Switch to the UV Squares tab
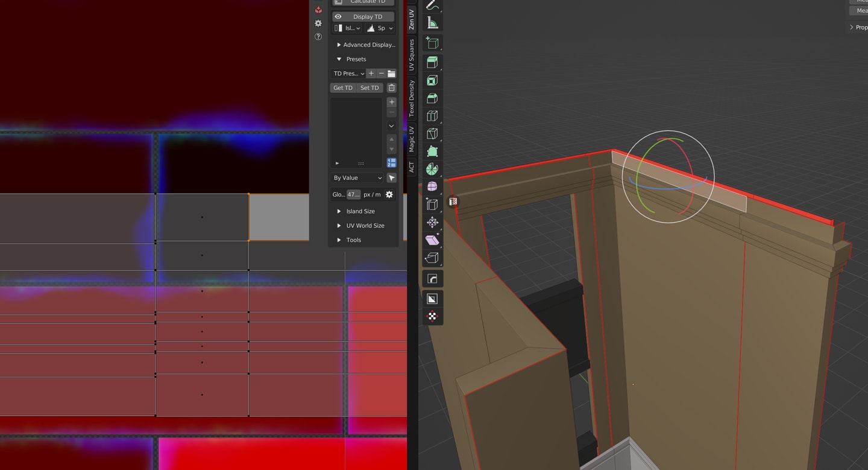 pyautogui.click(x=412, y=55)
